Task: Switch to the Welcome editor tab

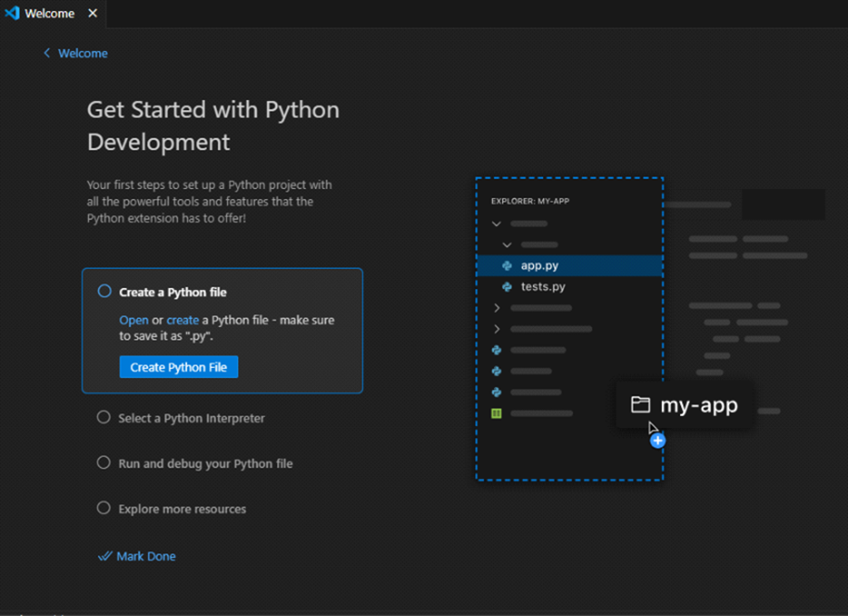Action: pyautogui.click(x=49, y=14)
